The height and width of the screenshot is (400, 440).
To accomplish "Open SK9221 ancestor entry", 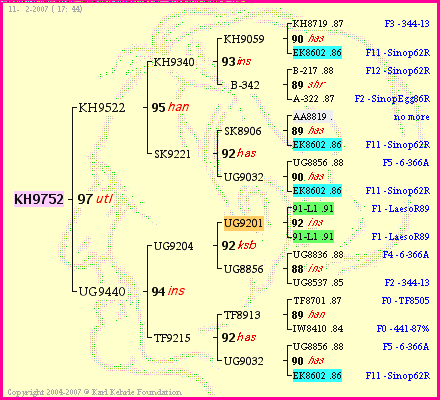I will [172, 154].
